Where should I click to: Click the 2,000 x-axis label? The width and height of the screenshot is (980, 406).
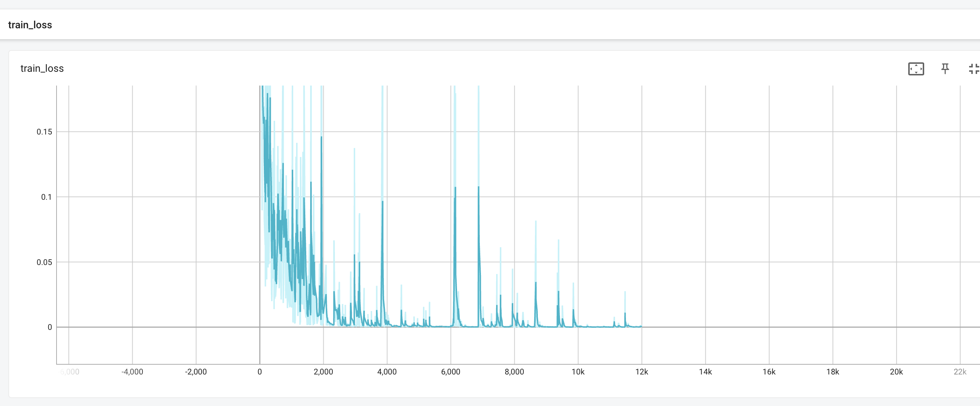(x=323, y=372)
